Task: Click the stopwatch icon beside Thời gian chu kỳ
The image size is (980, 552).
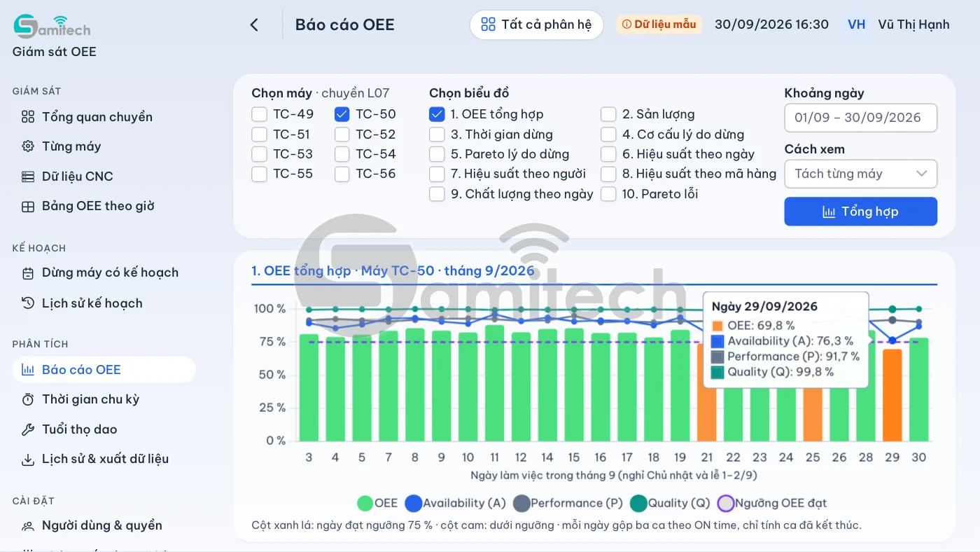Action: point(28,400)
